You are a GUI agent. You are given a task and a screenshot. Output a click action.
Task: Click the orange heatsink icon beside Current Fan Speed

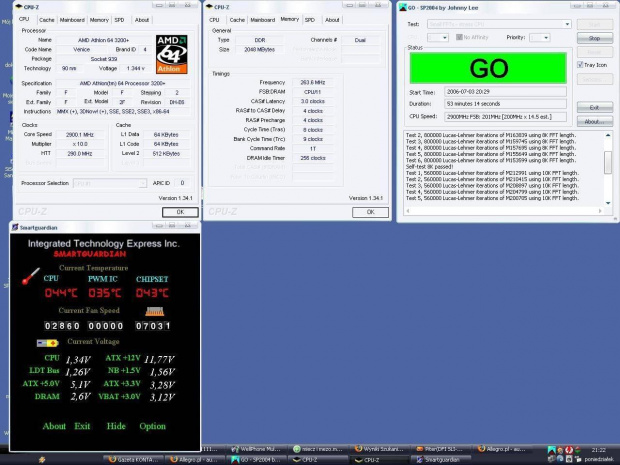click(x=155, y=312)
